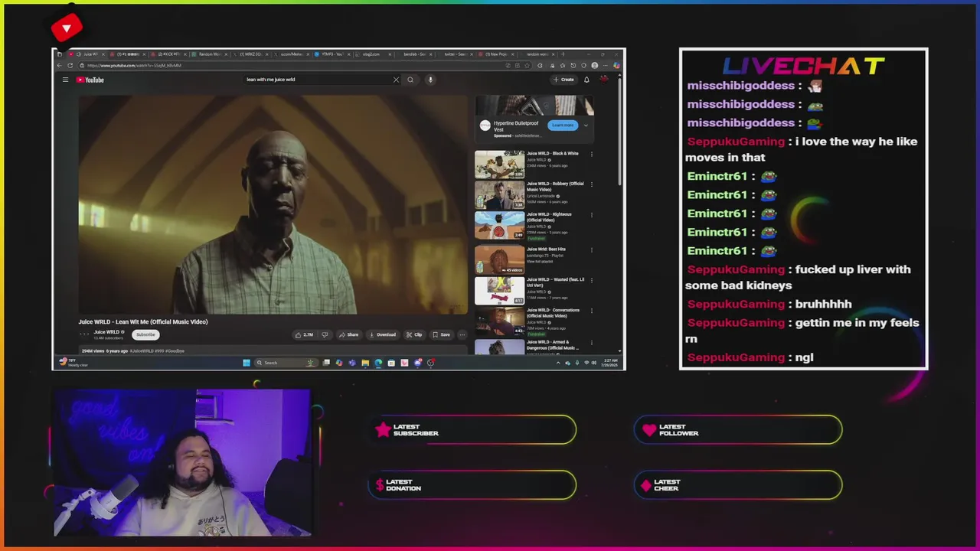Like the Lean Wit Me video

(304, 334)
